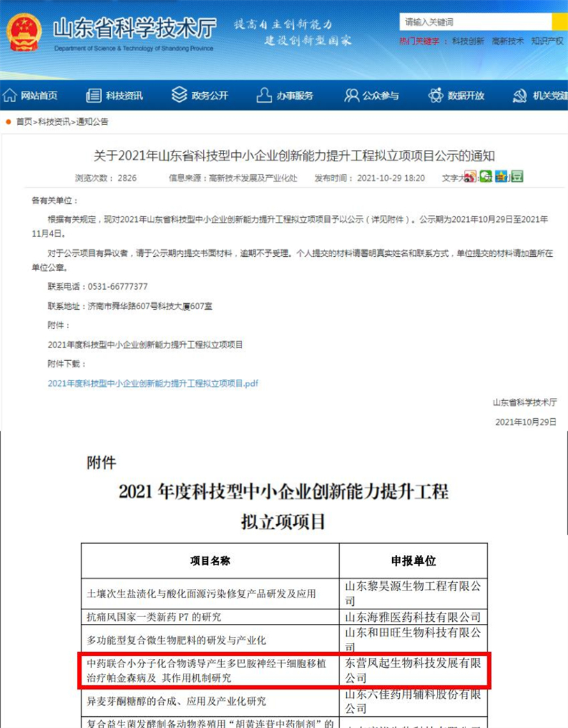Click the document icon beside 科技资讯
The height and width of the screenshot is (728, 568).
pyautogui.click(x=94, y=95)
